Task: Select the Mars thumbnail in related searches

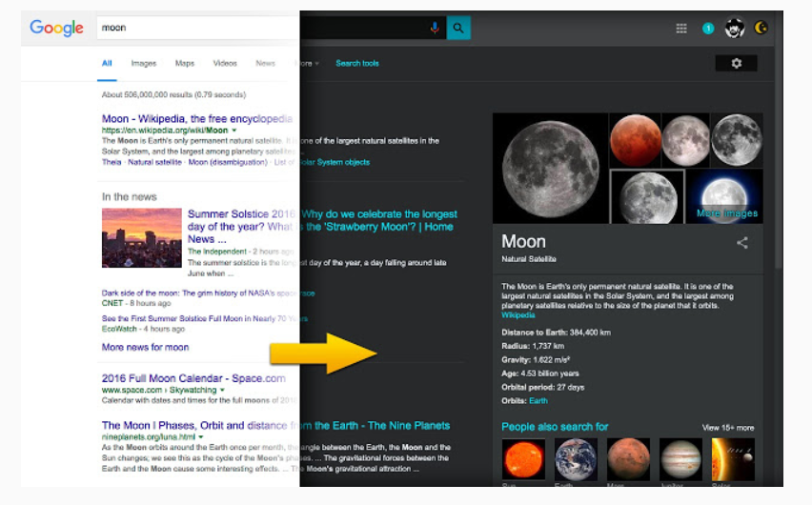Action: point(628,459)
